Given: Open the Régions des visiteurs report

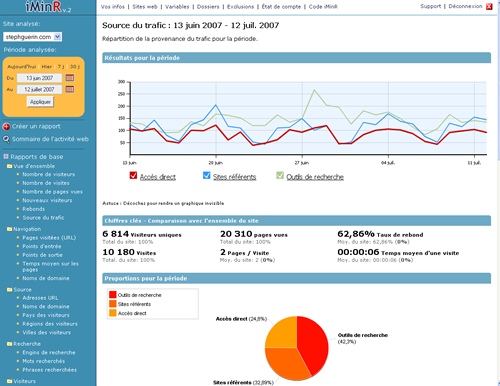Looking at the screenshot, I should pos(50,324).
